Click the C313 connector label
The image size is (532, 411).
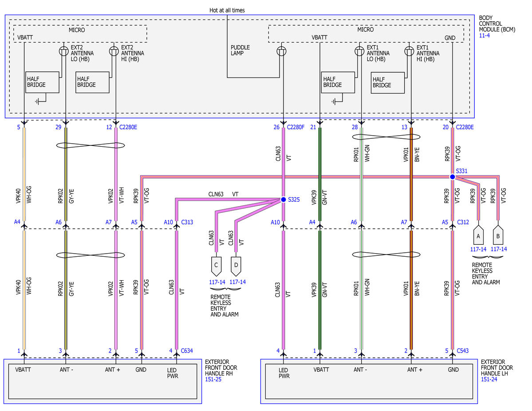[x=187, y=222]
